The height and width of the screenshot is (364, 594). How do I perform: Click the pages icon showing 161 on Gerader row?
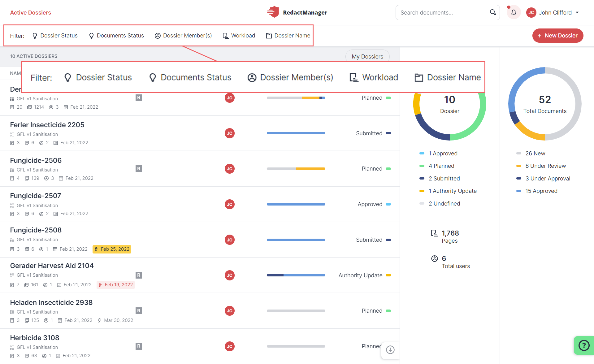coord(27,285)
